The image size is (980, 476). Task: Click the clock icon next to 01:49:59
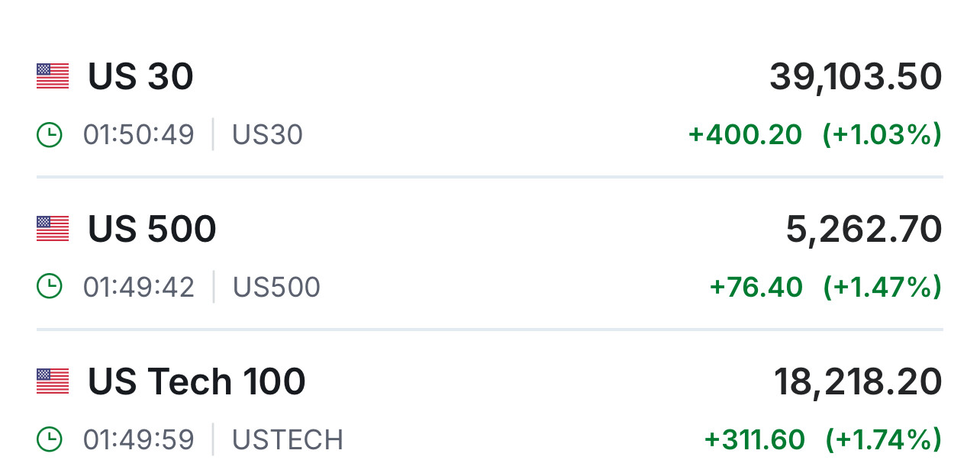49,439
